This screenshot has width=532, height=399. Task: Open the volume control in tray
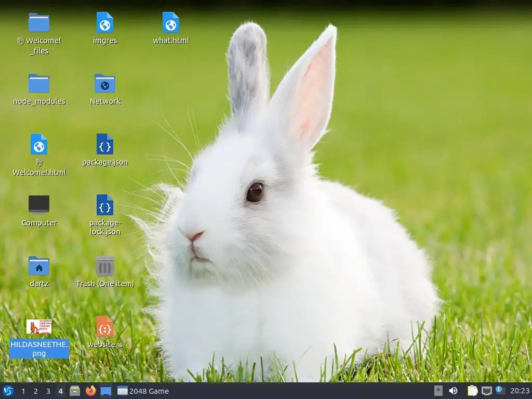[453, 391]
